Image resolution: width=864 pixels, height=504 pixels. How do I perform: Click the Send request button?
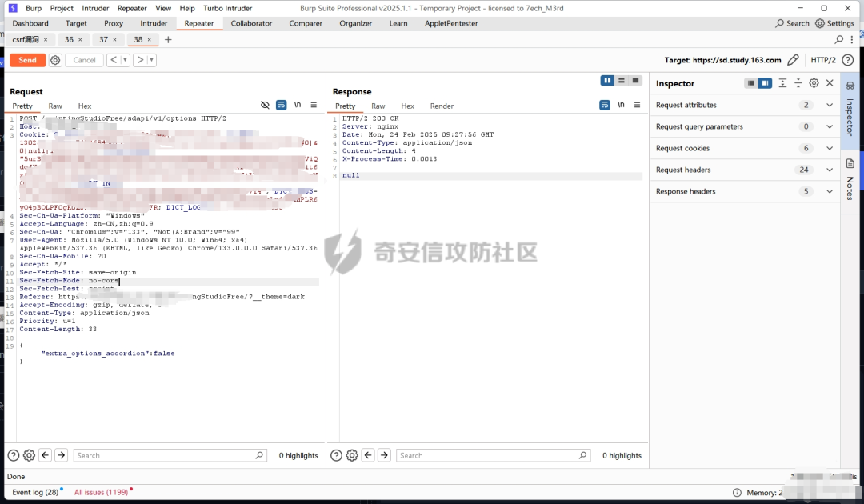tap(27, 60)
